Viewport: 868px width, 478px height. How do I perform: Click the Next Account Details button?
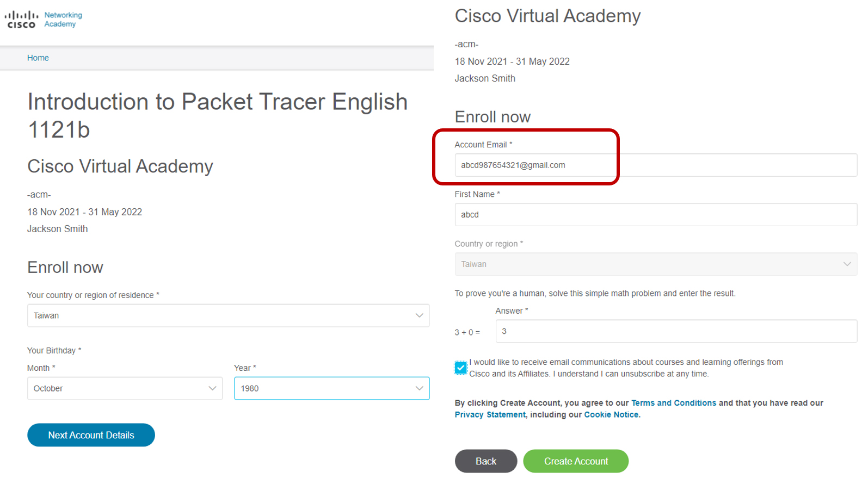(91, 435)
